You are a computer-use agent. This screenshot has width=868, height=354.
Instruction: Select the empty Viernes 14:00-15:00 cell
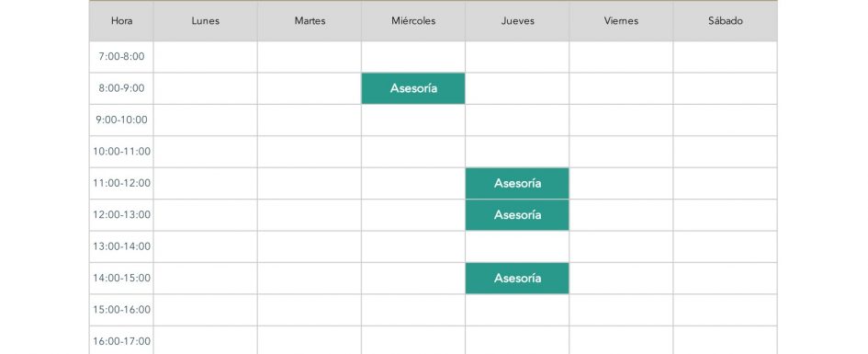tap(621, 278)
